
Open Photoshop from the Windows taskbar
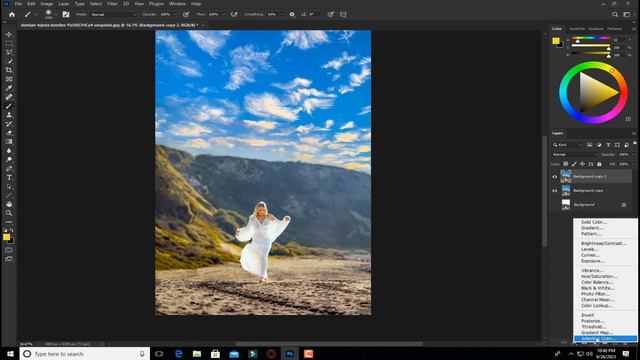290,354
